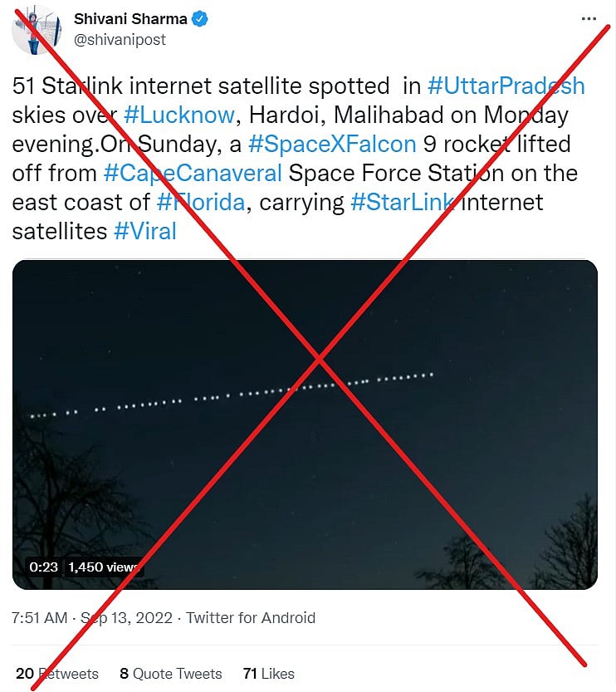View the 71 Likes list
The image size is (616, 692).
(x=267, y=674)
